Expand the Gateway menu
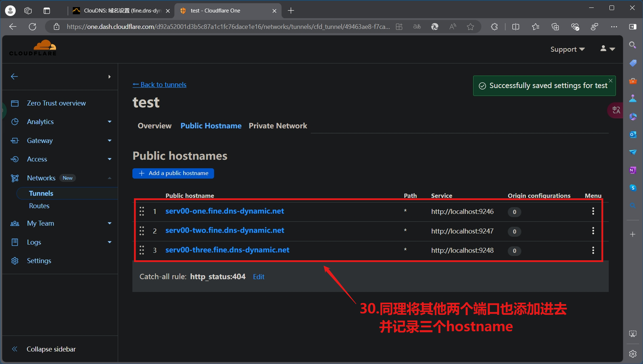 (110, 140)
